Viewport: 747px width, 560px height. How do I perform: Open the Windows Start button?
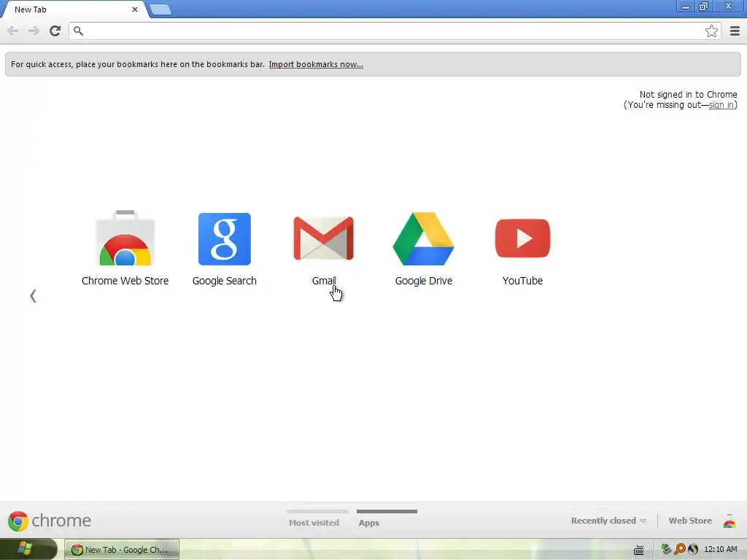click(x=28, y=549)
